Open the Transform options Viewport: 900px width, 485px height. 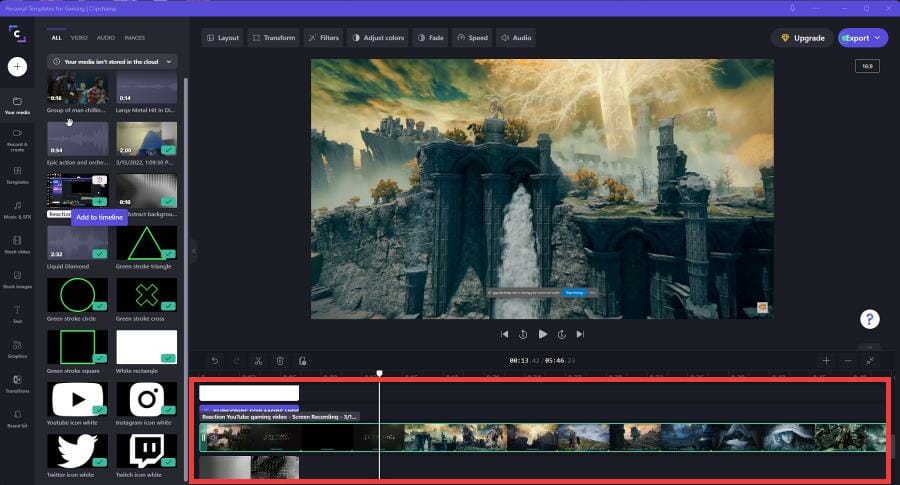point(274,38)
